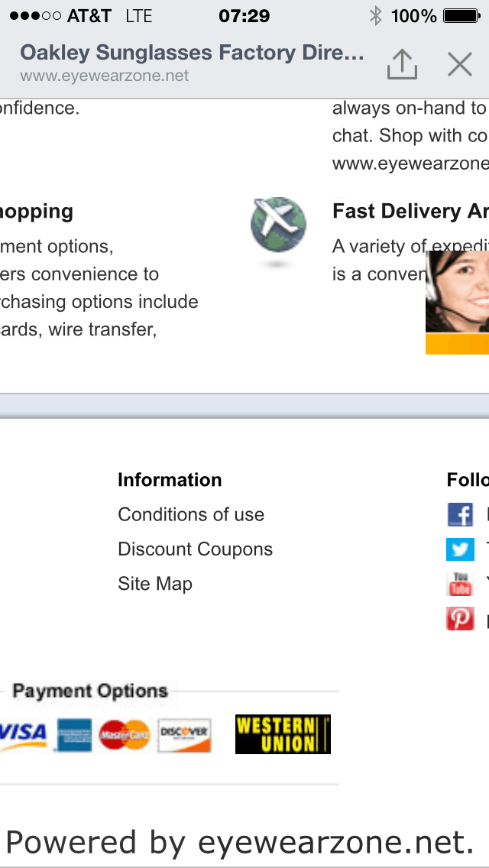Tap the Visa payment logo
The image size is (489, 868).
click(x=24, y=734)
